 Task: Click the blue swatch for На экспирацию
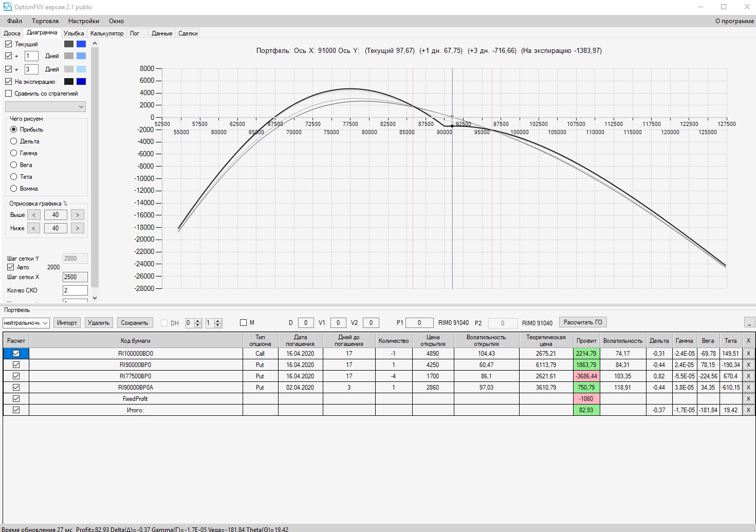pyautogui.click(x=81, y=82)
